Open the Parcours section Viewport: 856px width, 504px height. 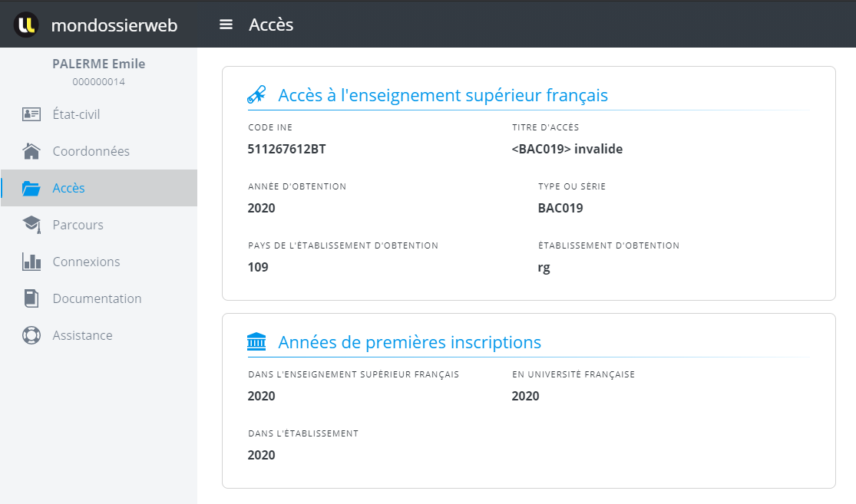[78, 225]
